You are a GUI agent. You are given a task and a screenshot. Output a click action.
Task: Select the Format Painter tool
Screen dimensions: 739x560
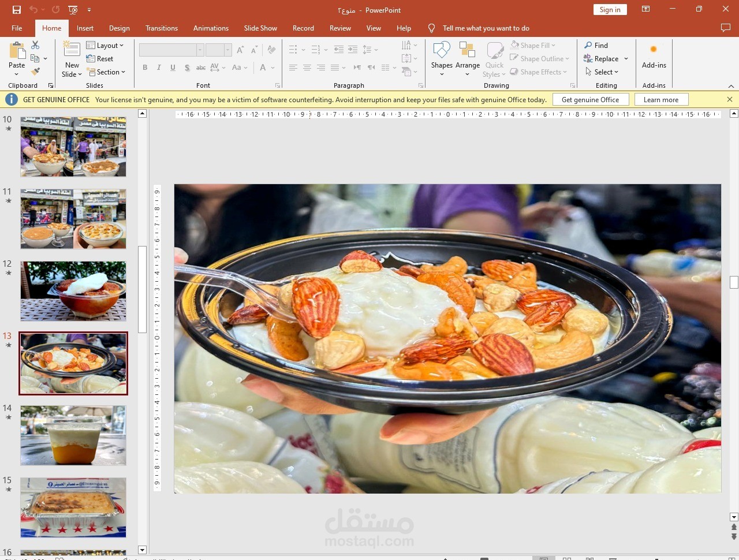tap(36, 70)
